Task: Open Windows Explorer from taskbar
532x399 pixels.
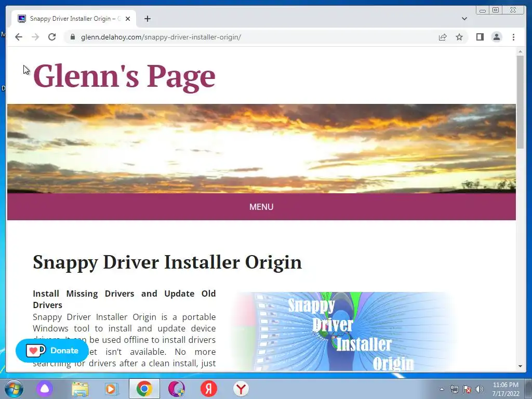Action: (79, 389)
